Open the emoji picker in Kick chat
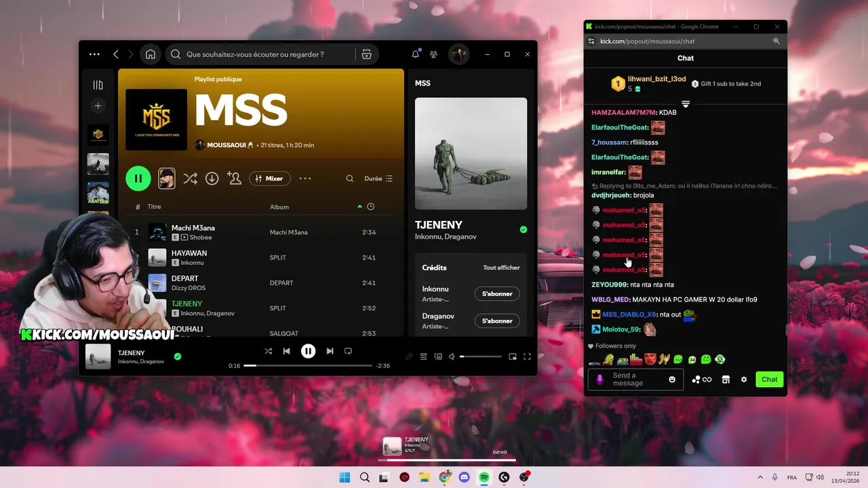Image resolution: width=868 pixels, height=488 pixels. [673, 380]
